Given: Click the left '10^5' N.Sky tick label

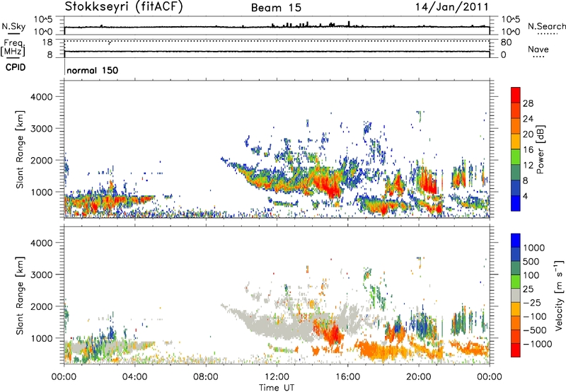Looking at the screenshot, I should (43, 19).
